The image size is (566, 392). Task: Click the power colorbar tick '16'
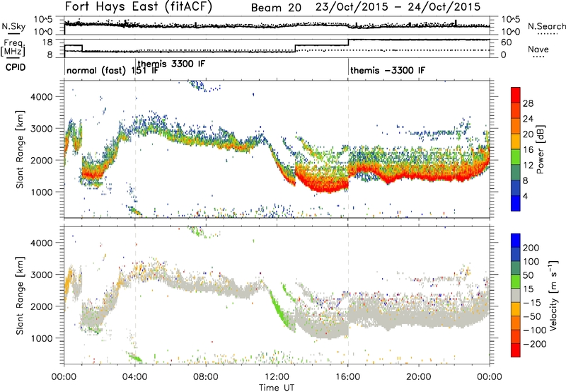pyautogui.click(x=528, y=150)
